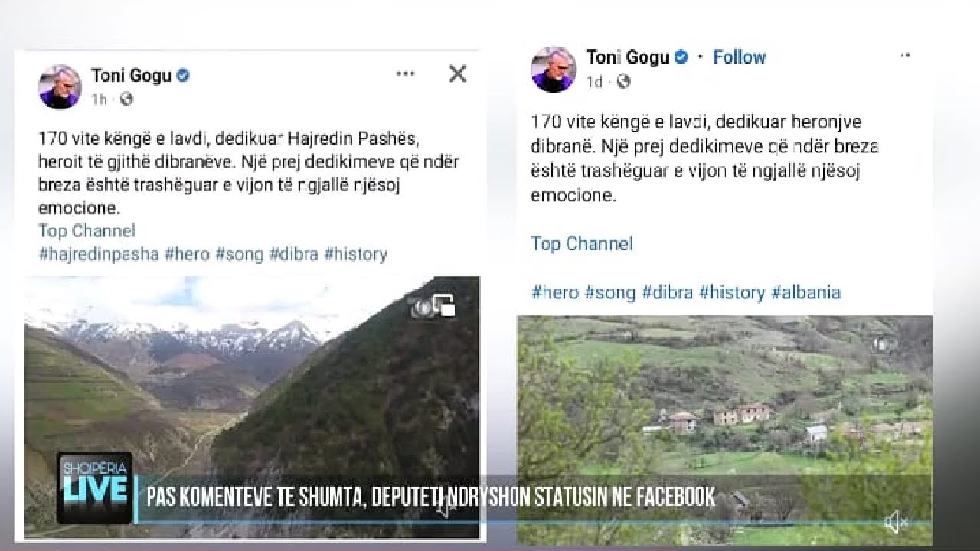Screen dimensions: 980x551
Task: Click the verified badge on the left post
Action: coord(184,76)
